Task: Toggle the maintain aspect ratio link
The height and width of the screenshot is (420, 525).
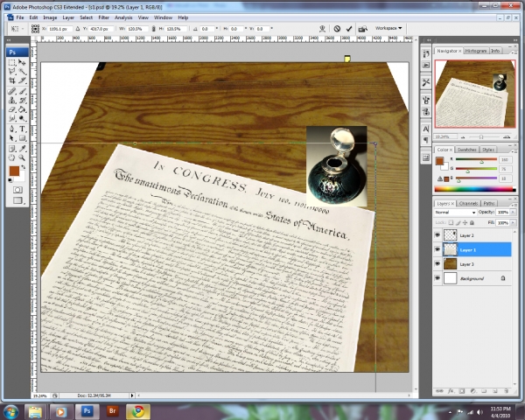Action: pos(154,29)
